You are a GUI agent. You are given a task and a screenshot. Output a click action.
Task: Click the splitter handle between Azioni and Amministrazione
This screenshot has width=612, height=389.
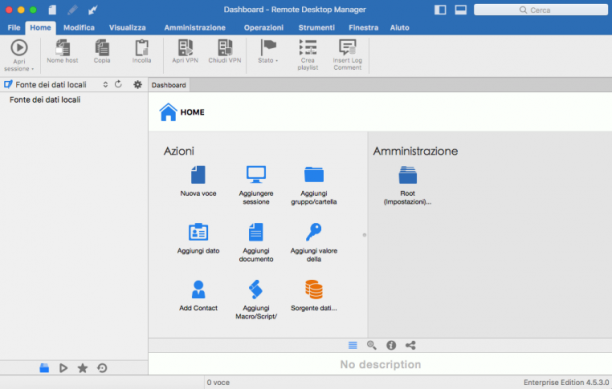coord(365,235)
